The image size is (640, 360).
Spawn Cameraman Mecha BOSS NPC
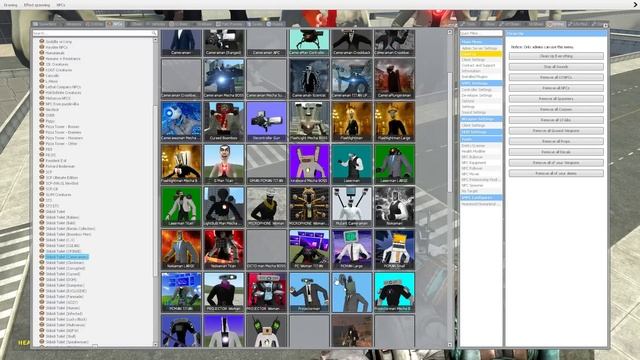tap(224, 78)
